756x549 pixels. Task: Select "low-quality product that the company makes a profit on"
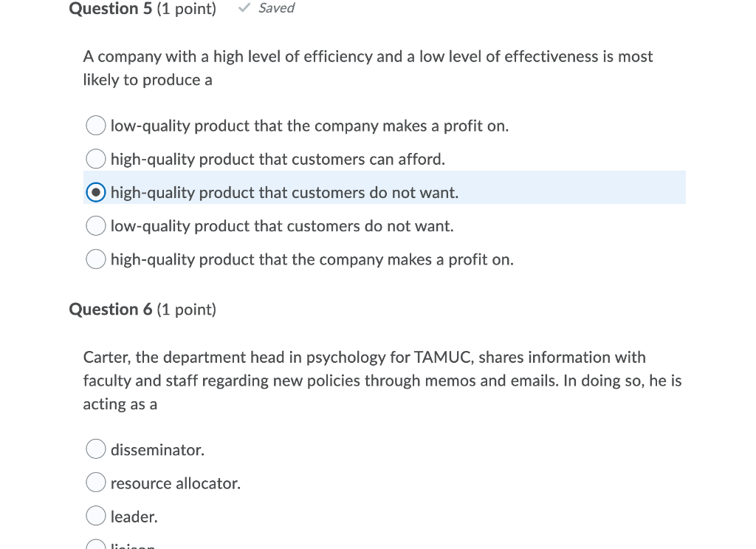(x=95, y=125)
